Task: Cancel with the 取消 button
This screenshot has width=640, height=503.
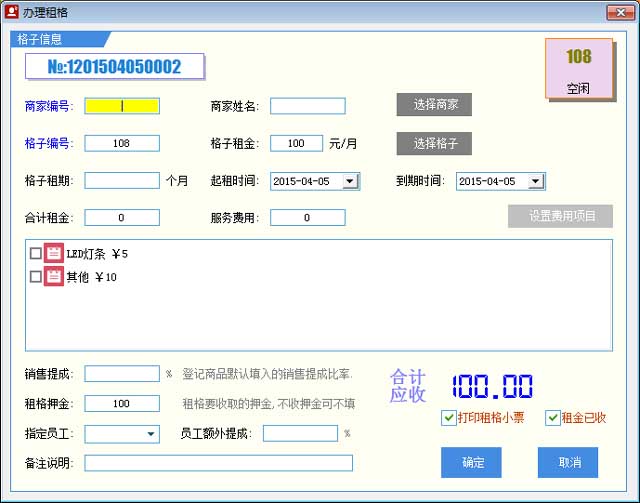Action: pyautogui.click(x=568, y=462)
